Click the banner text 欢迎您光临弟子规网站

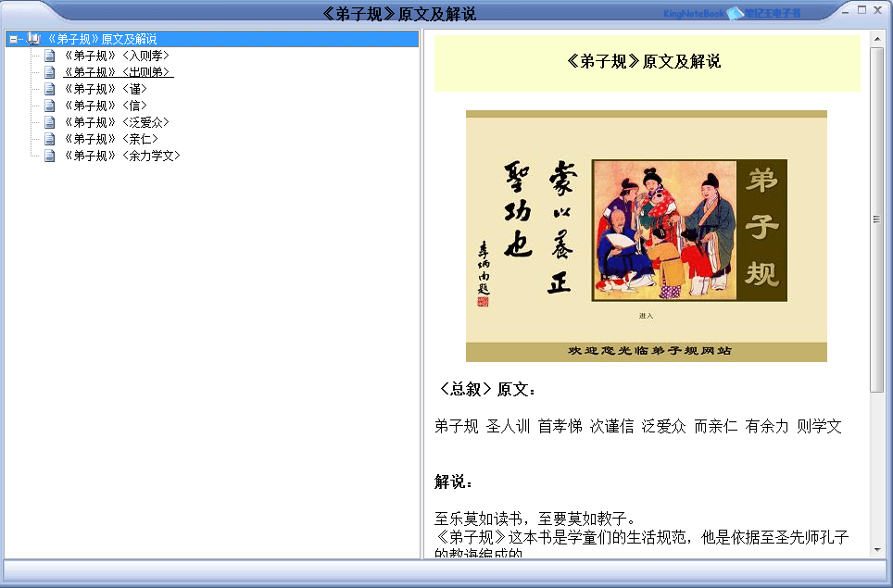(649, 351)
